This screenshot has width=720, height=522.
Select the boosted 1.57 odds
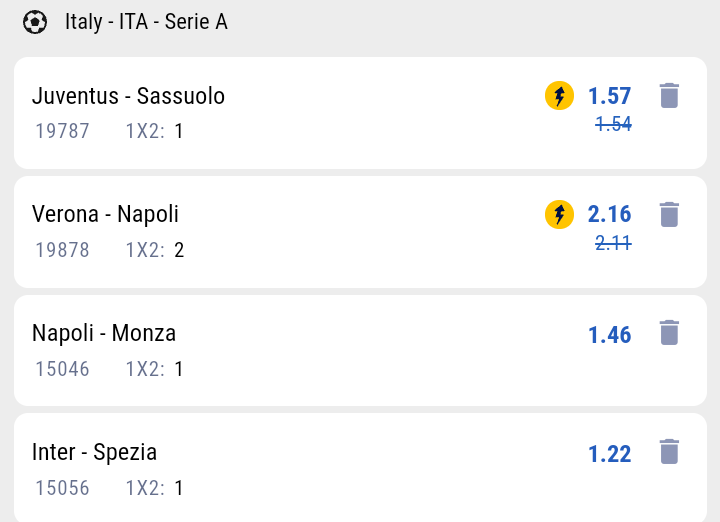(x=609, y=96)
